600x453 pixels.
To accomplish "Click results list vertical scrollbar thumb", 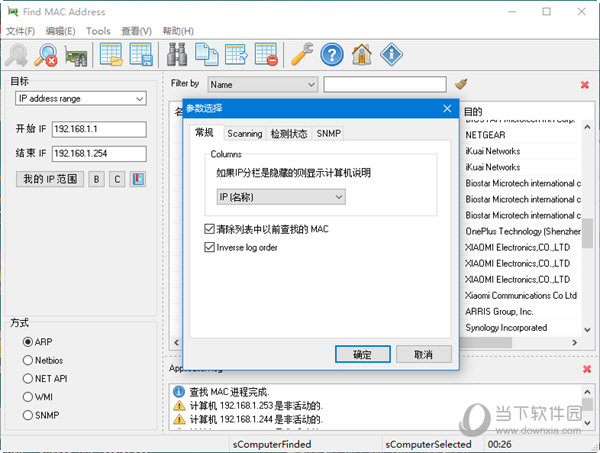I will click(587, 233).
